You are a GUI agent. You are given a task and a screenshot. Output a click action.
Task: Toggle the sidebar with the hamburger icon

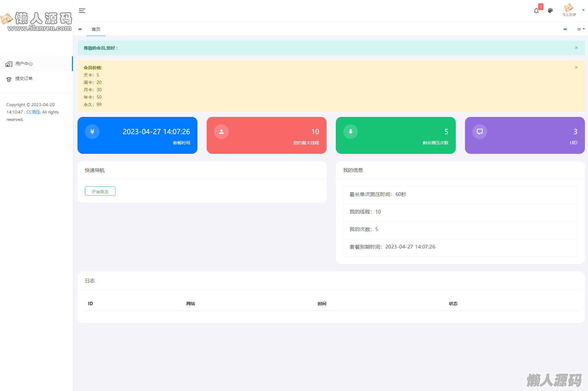(x=82, y=11)
